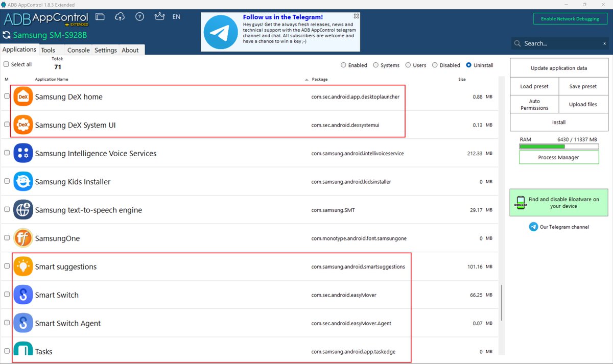Check the box for Samsung Kids Installer
Viewport: 613px width, 364px height.
tap(7, 181)
